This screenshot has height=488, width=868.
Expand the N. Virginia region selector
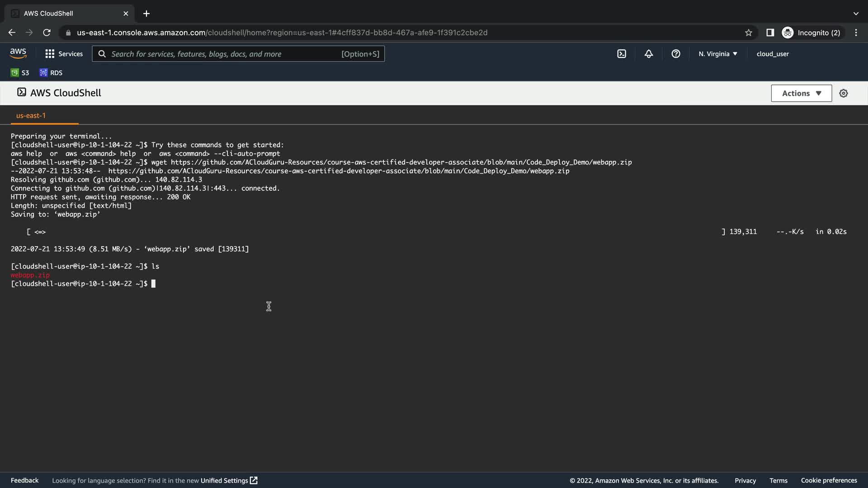point(717,54)
